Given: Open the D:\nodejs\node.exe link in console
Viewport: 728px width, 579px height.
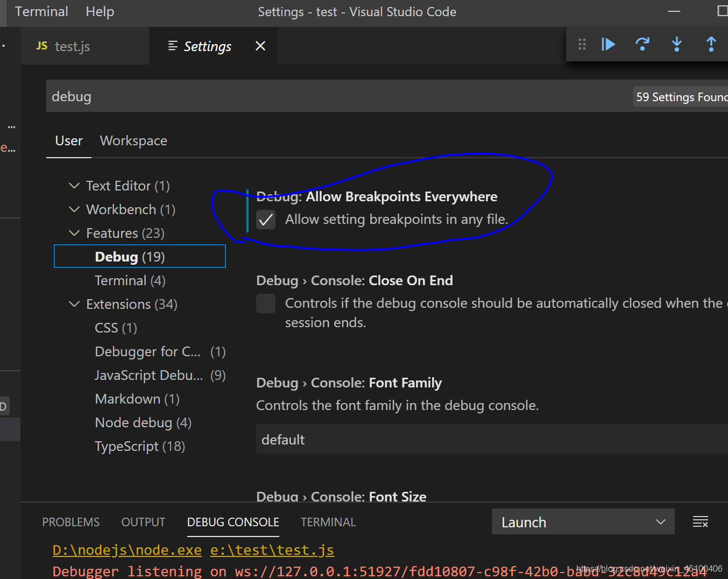Looking at the screenshot, I should point(127,550).
